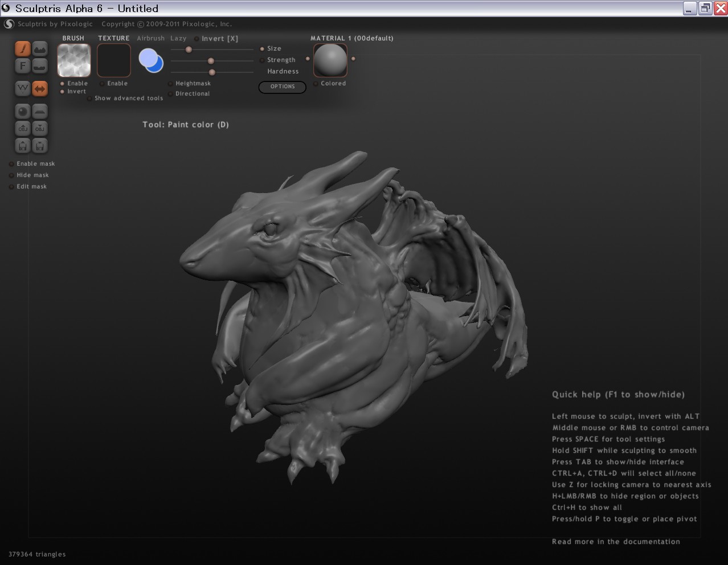The height and width of the screenshot is (565, 728).
Task: Toggle the Colored material option
Action: pyautogui.click(x=316, y=84)
